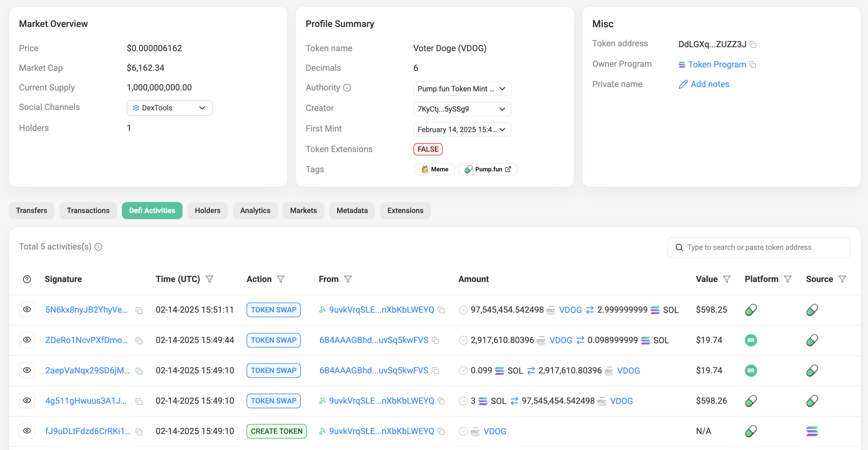The height and width of the screenshot is (450, 868).
Task: Expand amount details in 3 SOL row
Action: [x=463, y=401]
